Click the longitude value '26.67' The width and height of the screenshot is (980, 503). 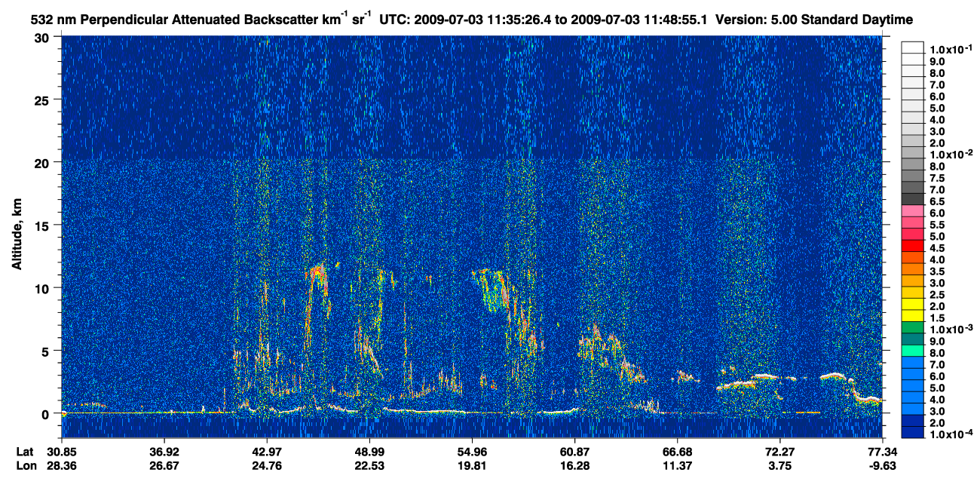click(x=164, y=465)
